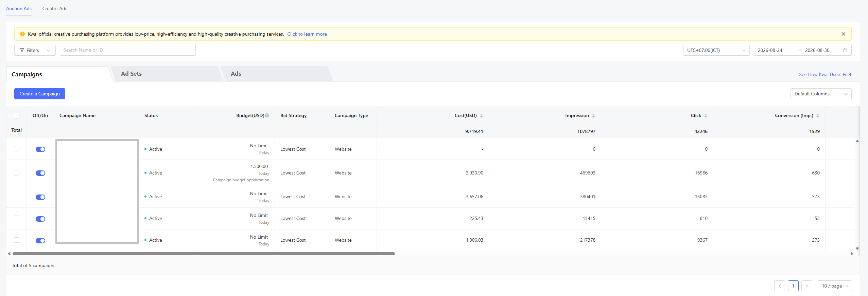Sort table by Impression column
Screen dimensions: 868x296
pos(593,116)
